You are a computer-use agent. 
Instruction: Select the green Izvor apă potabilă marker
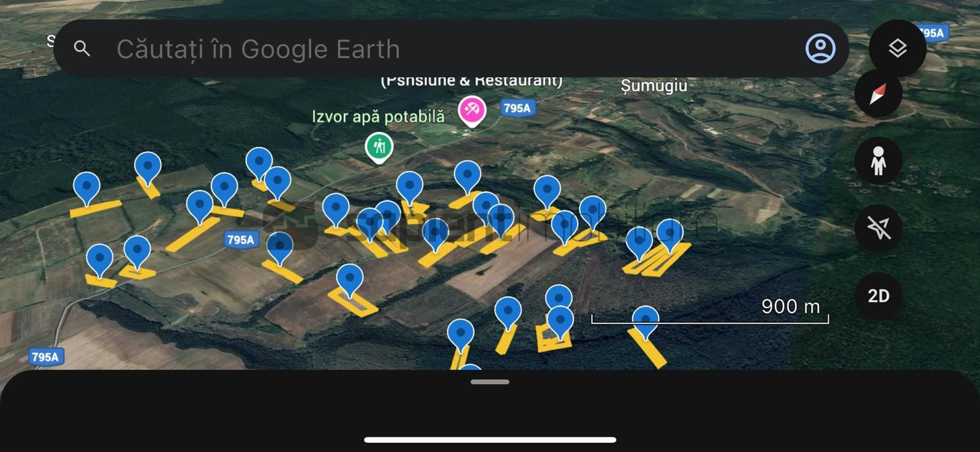pos(379,148)
